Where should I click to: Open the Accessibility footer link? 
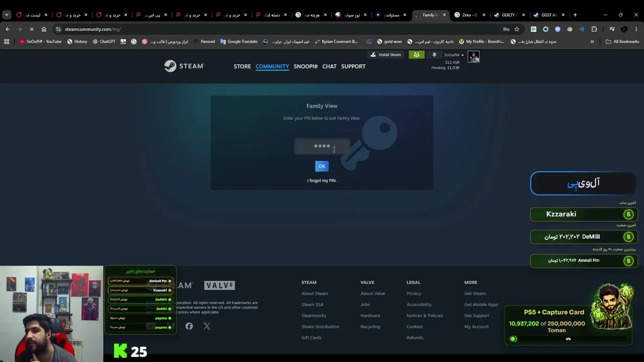point(419,305)
